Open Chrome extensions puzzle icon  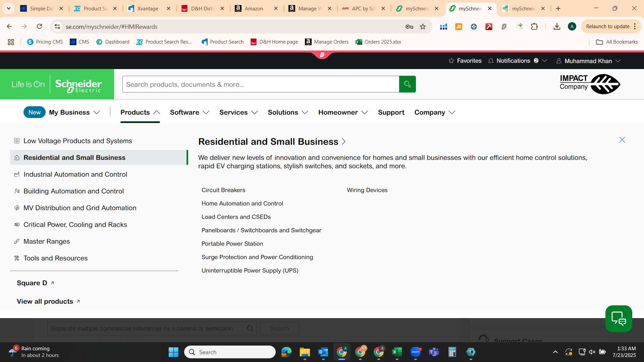pos(534,26)
